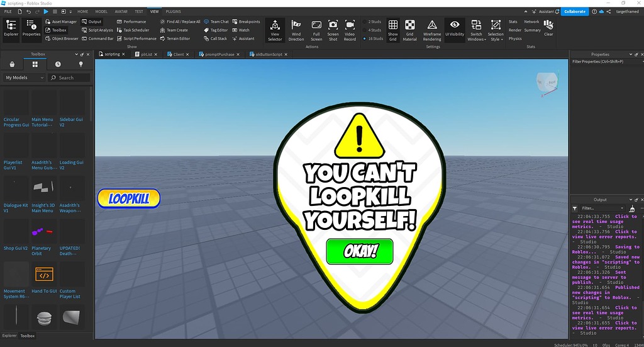Show Render stats
This screenshot has height=347, width=644.
click(514, 30)
